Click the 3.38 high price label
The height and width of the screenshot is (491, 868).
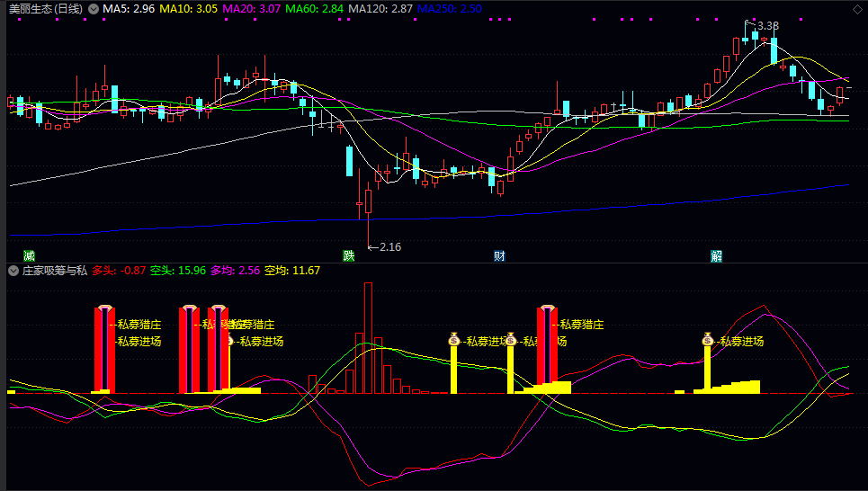point(768,26)
